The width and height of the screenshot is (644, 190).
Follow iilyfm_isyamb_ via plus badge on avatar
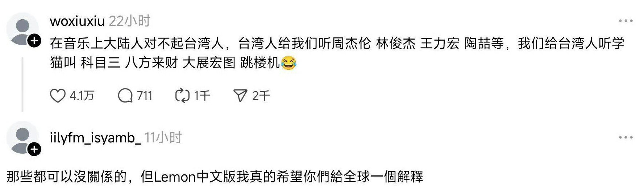[x=34, y=149]
